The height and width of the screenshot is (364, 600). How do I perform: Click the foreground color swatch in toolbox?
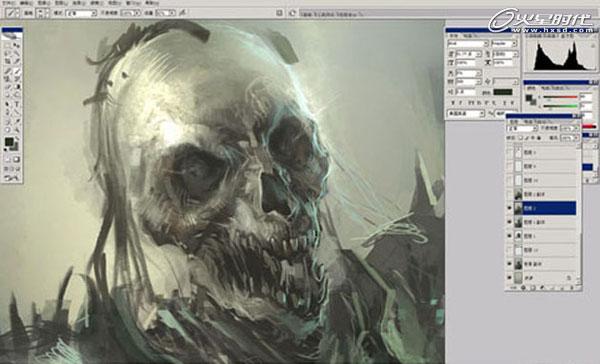point(8,142)
